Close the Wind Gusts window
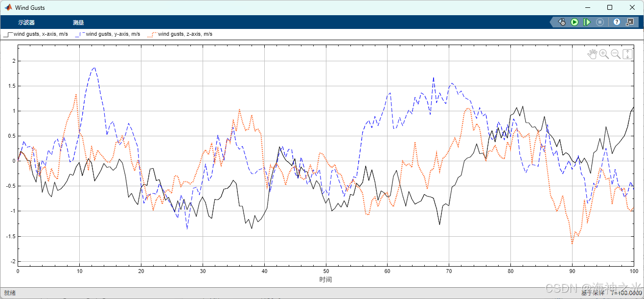The image size is (644, 299). click(x=632, y=7)
